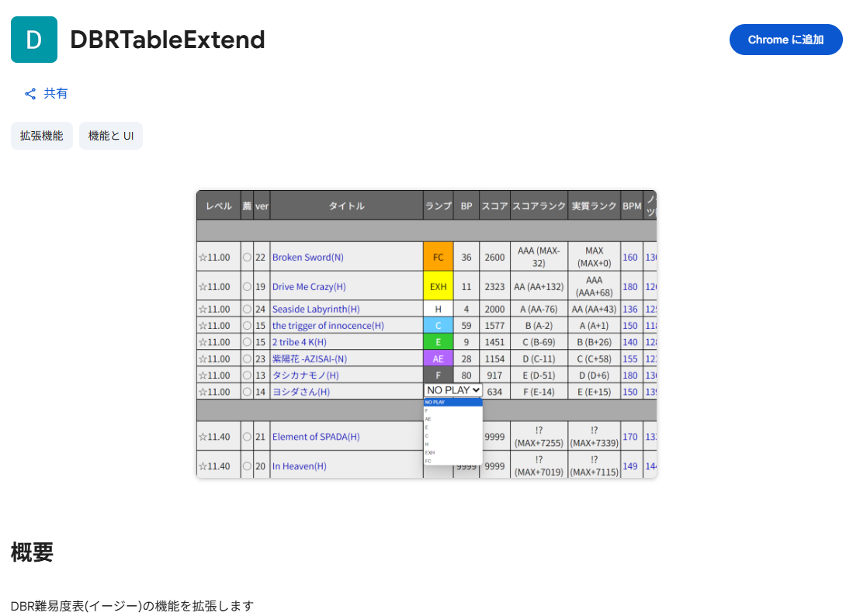This screenshot has width=853, height=616.
Task: Click the ☆11.40 level cell for In Heaven(H)
Action: 219,466
